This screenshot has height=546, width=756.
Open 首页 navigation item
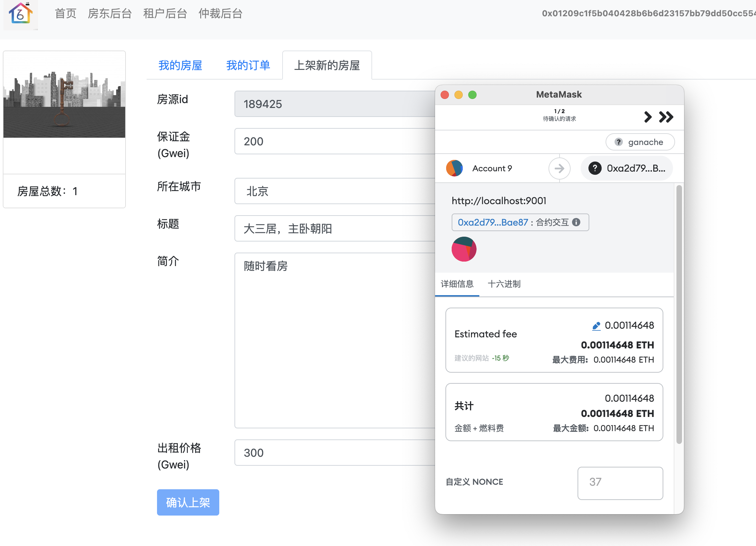coord(66,13)
